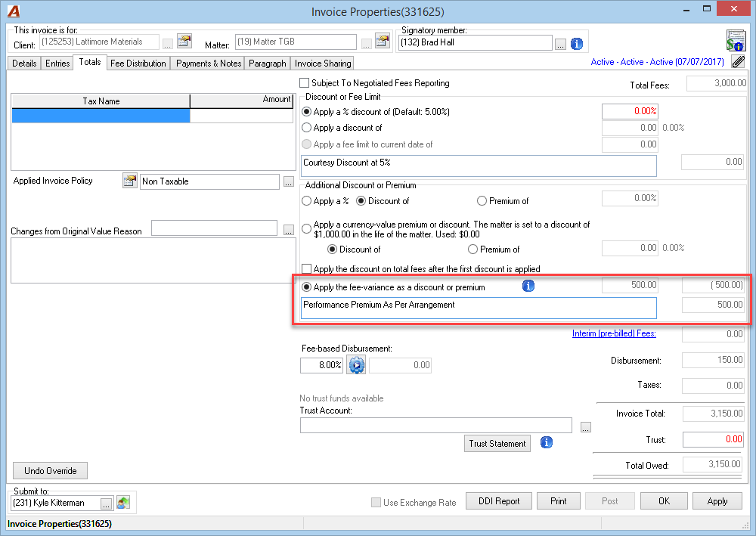Open the Trust Statement
This screenshot has height=536, width=756.
[x=497, y=444]
